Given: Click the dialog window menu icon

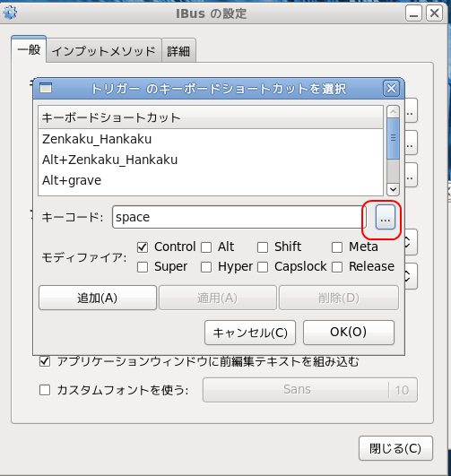Looking at the screenshot, I should tap(46, 88).
